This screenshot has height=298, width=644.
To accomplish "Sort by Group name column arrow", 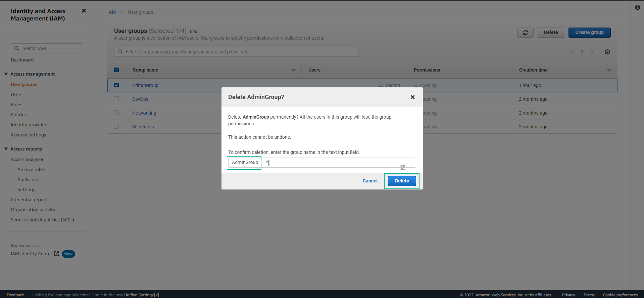I will coord(293,70).
